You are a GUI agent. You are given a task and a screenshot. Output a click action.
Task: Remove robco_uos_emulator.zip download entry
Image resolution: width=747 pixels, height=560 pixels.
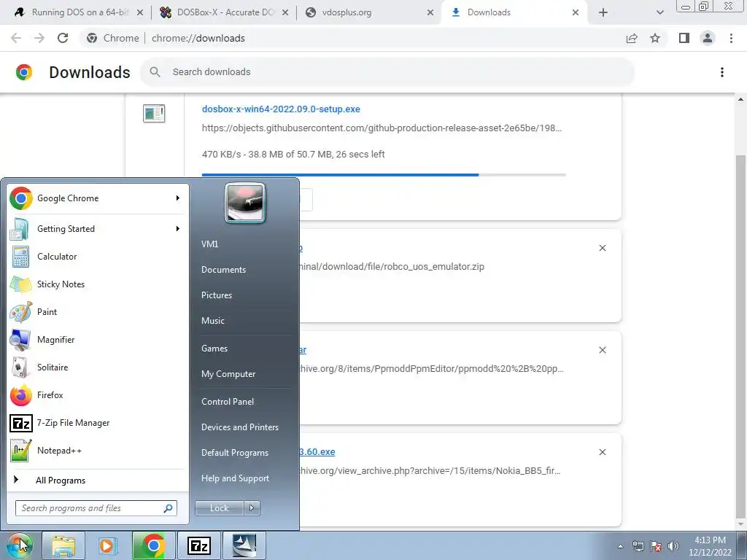click(x=603, y=248)
